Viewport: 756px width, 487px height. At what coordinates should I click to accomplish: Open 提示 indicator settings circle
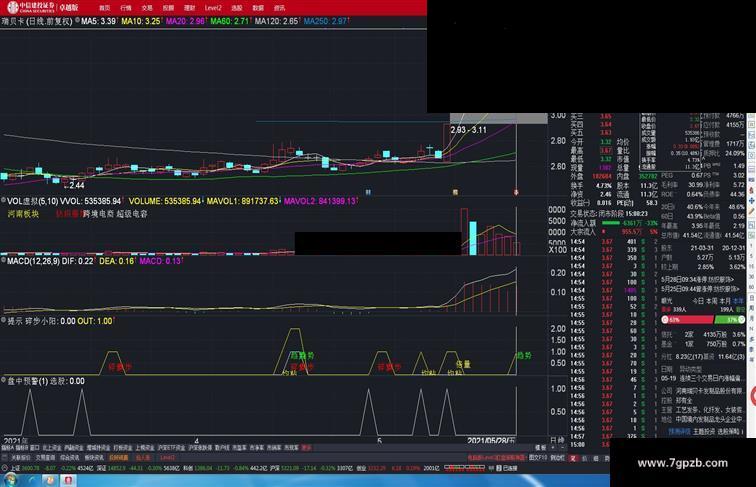[3, 320]
